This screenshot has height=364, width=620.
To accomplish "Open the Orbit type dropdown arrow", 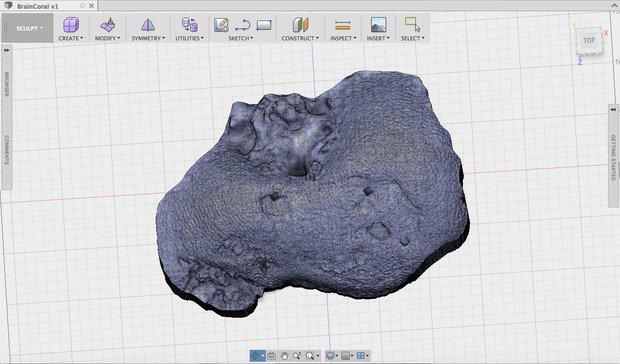I will (x=263, y=356).
